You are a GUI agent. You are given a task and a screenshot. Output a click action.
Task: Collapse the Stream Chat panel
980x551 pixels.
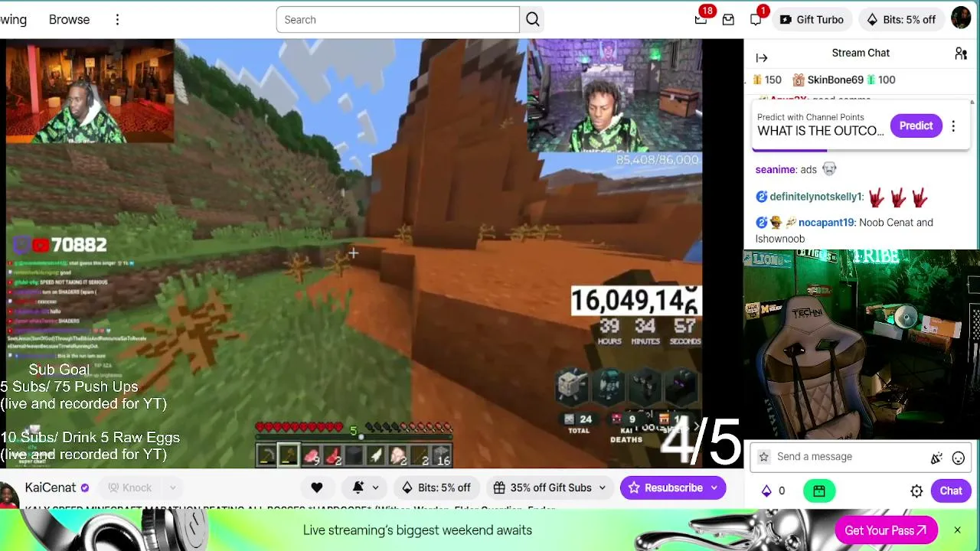(762, 57)
